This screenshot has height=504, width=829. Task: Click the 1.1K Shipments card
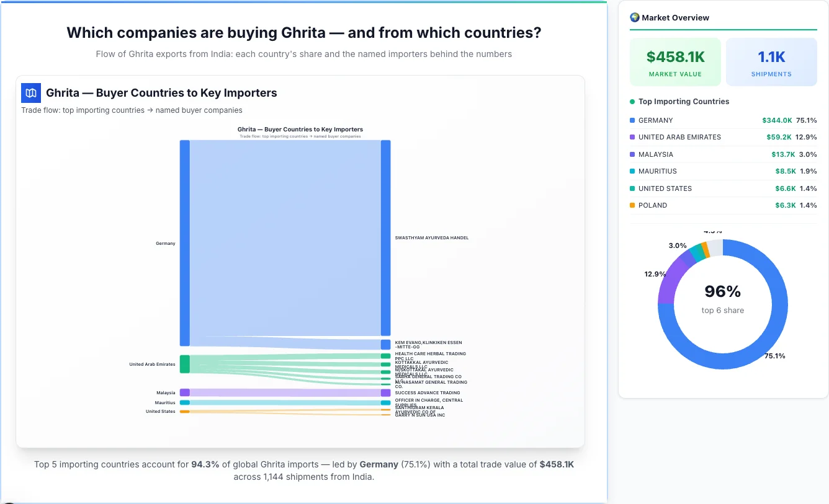[771, 61]
